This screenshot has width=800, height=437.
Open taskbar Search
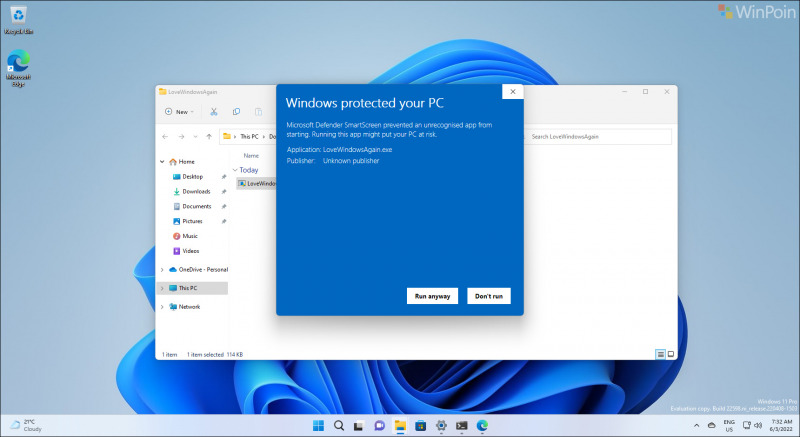pos(339,425)
